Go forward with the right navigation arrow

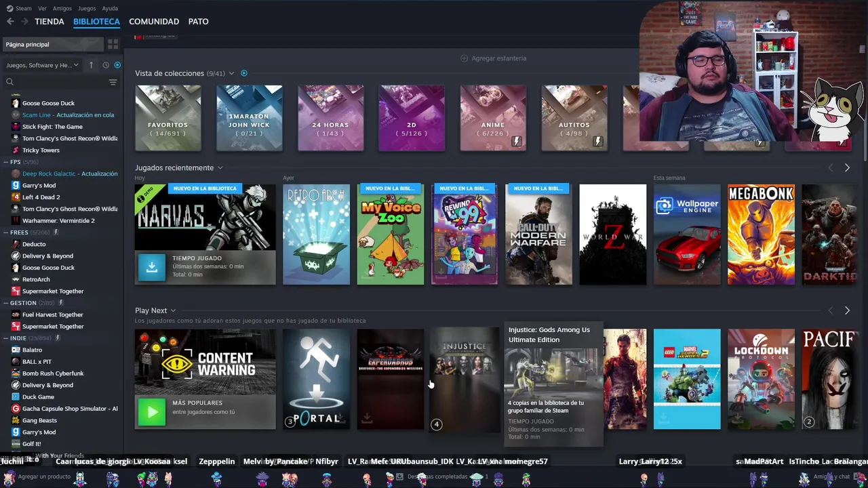24,22
